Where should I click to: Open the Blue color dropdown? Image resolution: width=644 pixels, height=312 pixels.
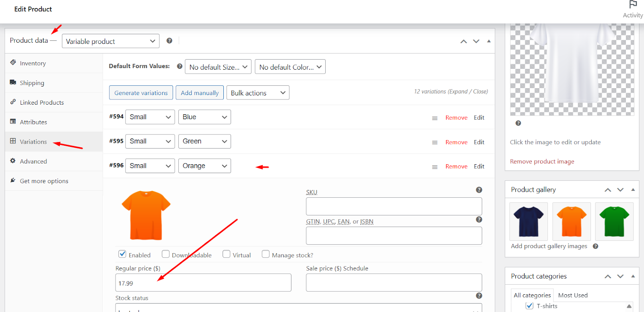coord(204,117)
